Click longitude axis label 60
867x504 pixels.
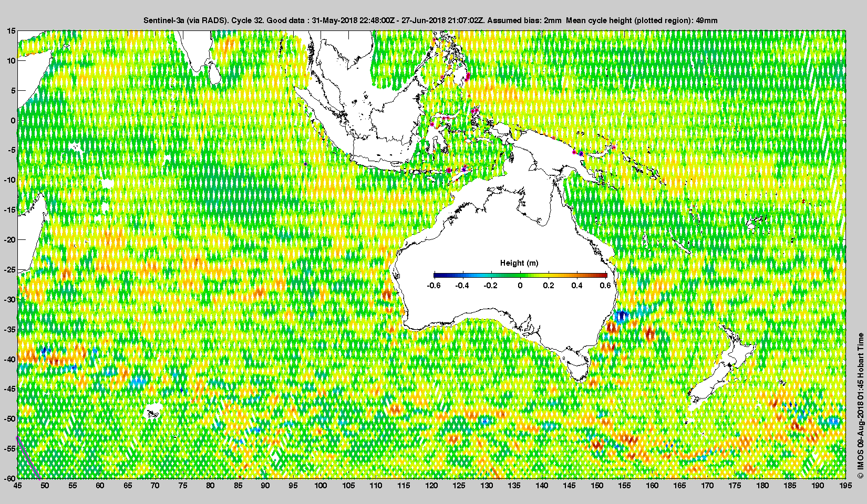tap(100, 486)
